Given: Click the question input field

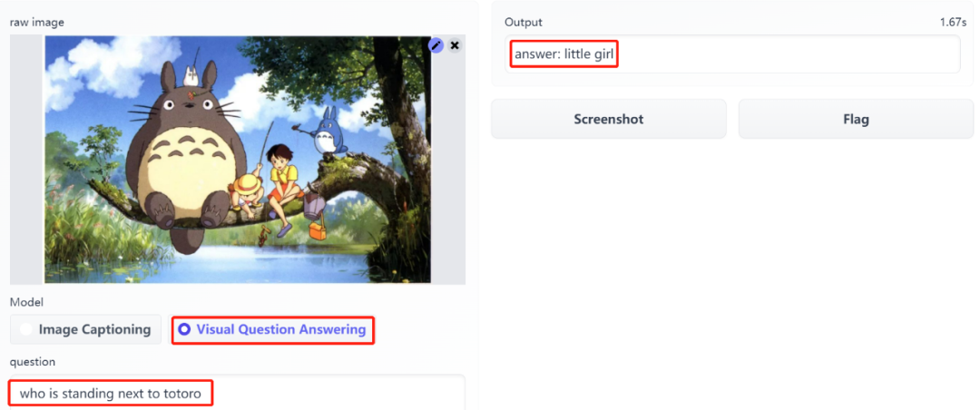Looking at the screenshot, I should point(238,394).
